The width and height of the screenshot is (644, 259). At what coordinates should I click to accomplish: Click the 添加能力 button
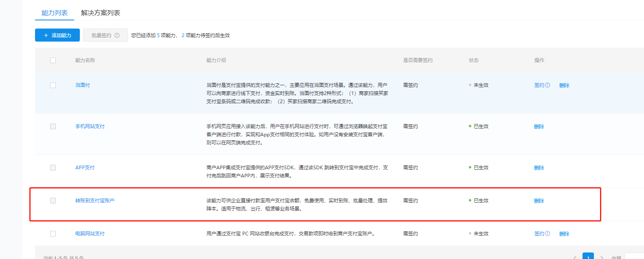coord(57,35)
